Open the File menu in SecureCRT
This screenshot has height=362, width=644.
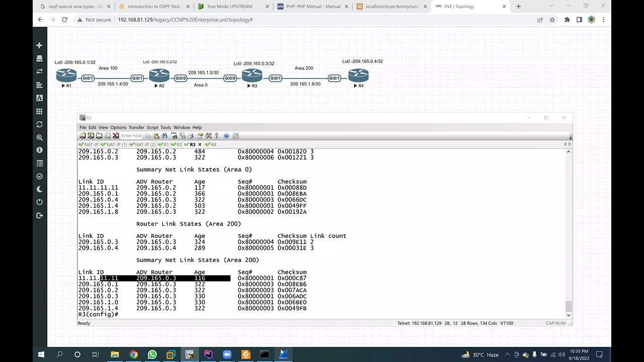(x=83, y=128)
